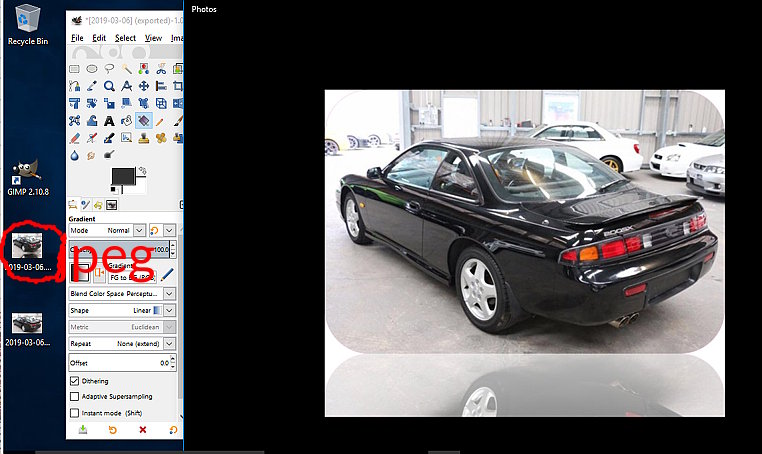Open the Edit menu in GIMP
Viewport: 762px width, 454px height.
[99, 38]
